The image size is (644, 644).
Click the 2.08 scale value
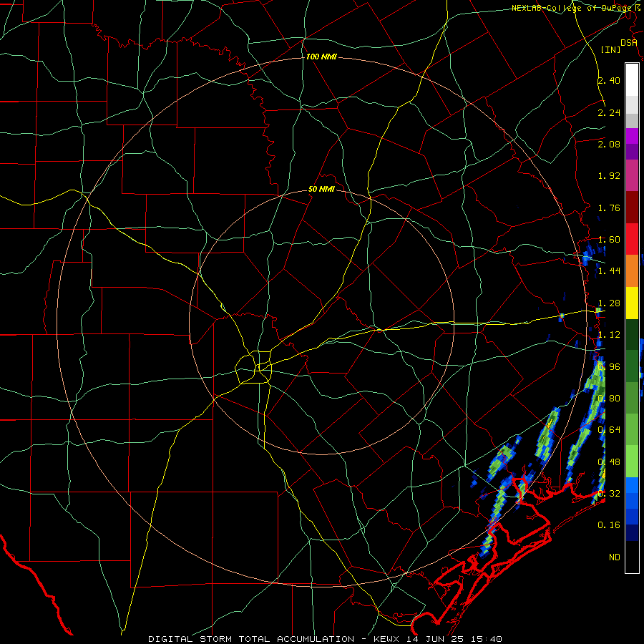tap(609, 144)
